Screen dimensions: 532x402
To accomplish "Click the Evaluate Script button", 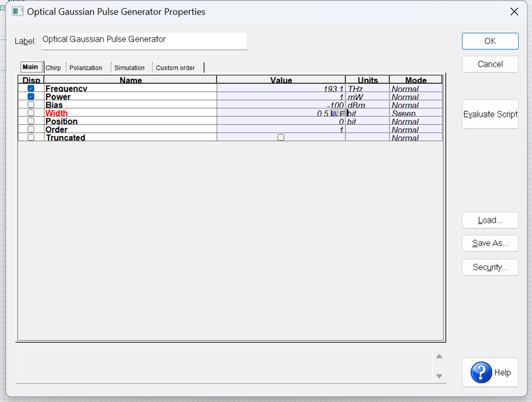I will (490, 114).
